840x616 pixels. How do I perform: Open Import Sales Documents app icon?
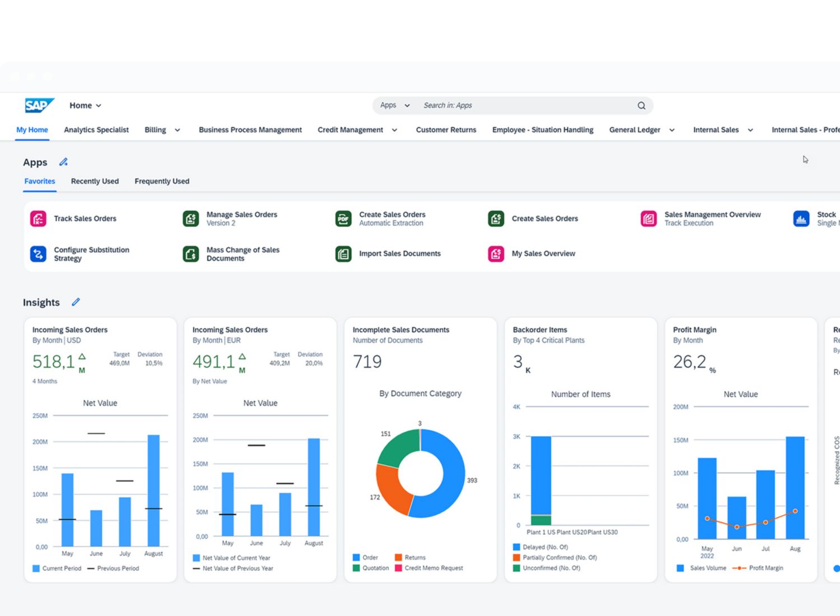tap(343, 254)
